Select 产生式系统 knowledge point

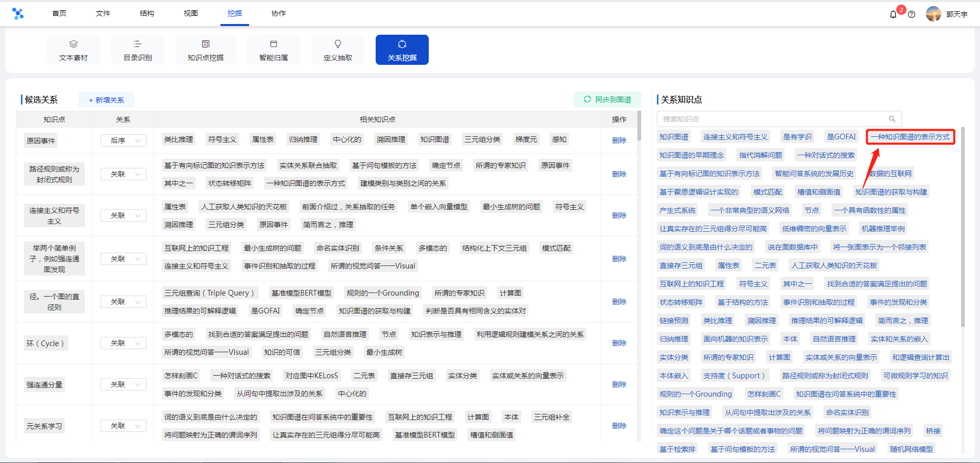(677, 210)
